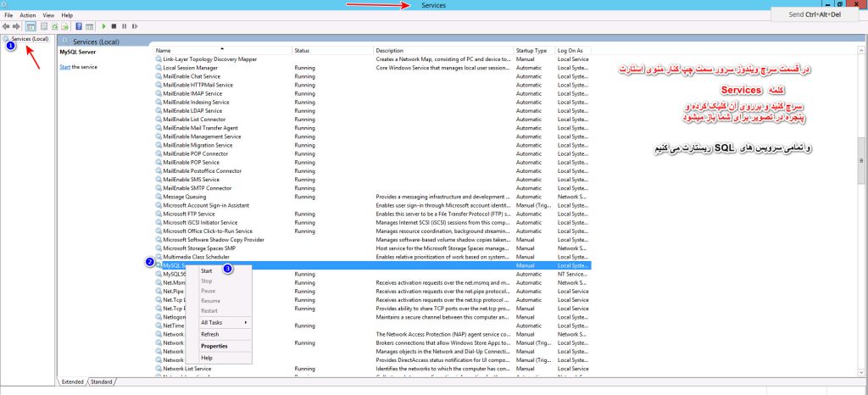Choose Properties in the context menu
The image size is (868, 395).
(214, 346)
